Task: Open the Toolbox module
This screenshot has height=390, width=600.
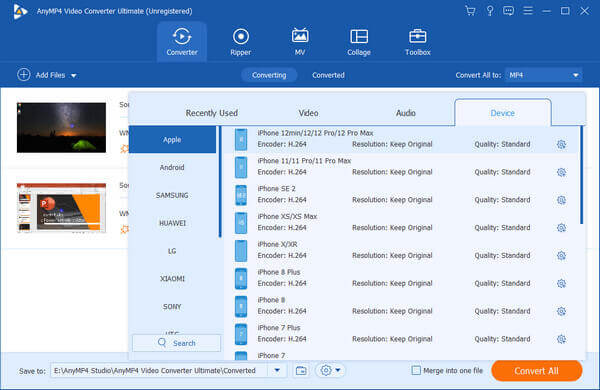Action: coord(417,42)
